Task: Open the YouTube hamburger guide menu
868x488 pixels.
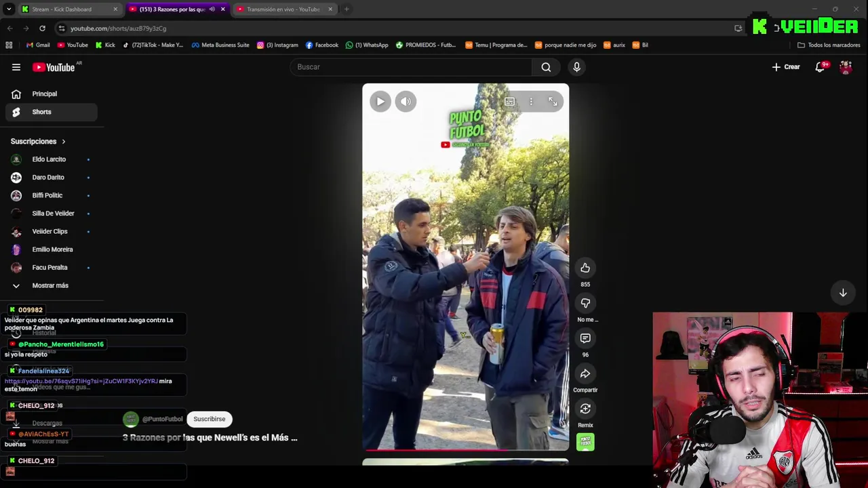Action: (16, 67)
